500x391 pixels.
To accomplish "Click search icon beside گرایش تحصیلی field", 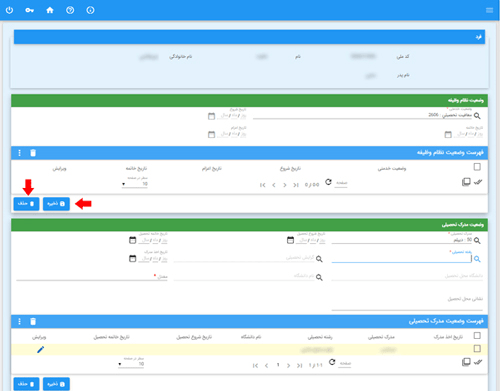I will coord(319,259).
